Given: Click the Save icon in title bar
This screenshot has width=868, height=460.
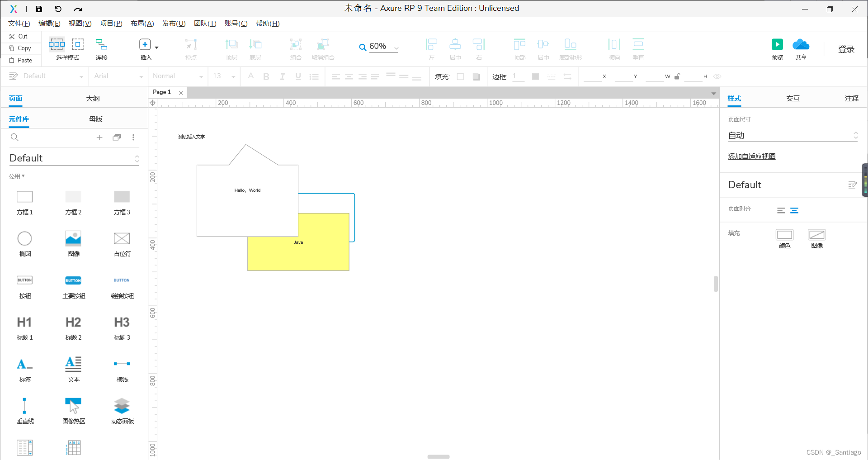Looking at the screenshot, I should coord(39,9).
